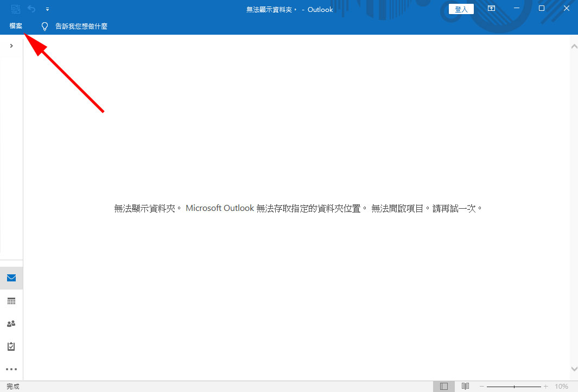Click the scroll down arrow on right scrollbar
The width and height of the screenshot is (578, 392).
click(574, 369)
